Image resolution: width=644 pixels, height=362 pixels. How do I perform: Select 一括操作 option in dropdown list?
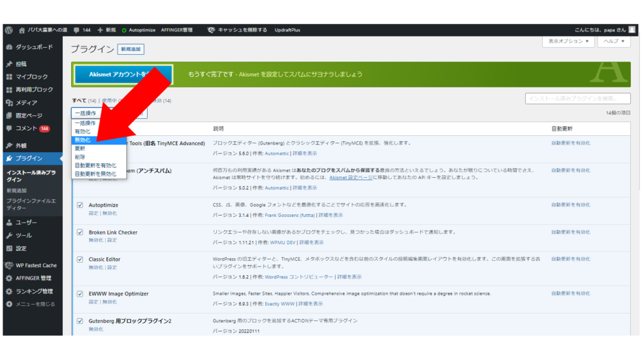tap(99, 123)
